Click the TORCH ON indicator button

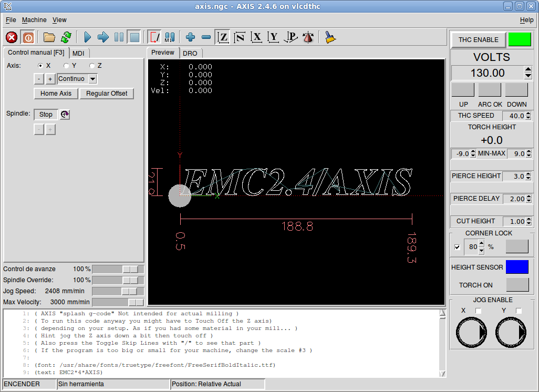point(517,285)
